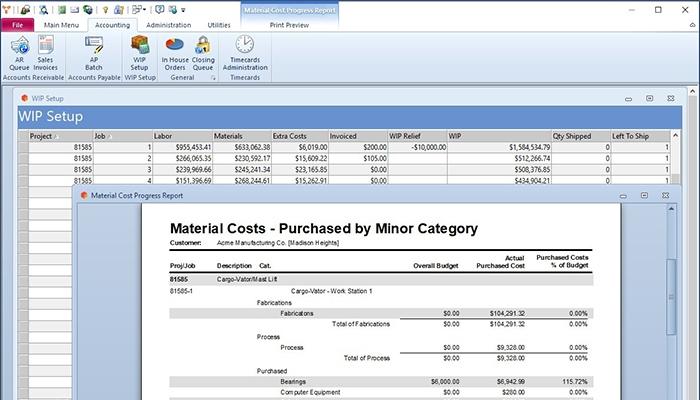The width and height of the screenshot is (700, 400).
Task: Click the Materials cell $230,592.17
Action: pos(242,158)
